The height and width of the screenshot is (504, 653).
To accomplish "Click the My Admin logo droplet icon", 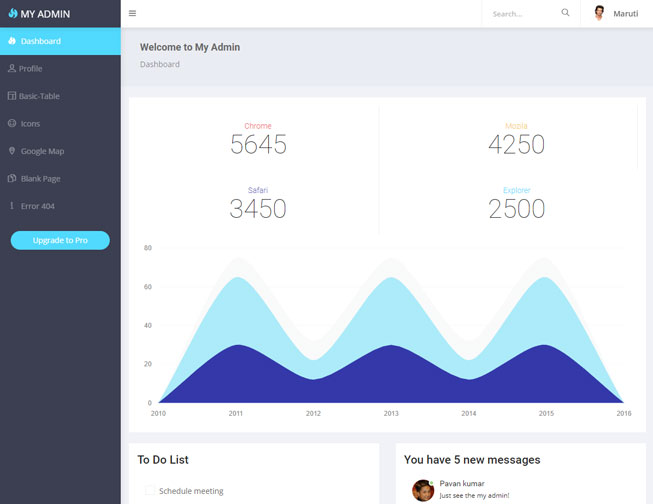I will coord(13,14).
